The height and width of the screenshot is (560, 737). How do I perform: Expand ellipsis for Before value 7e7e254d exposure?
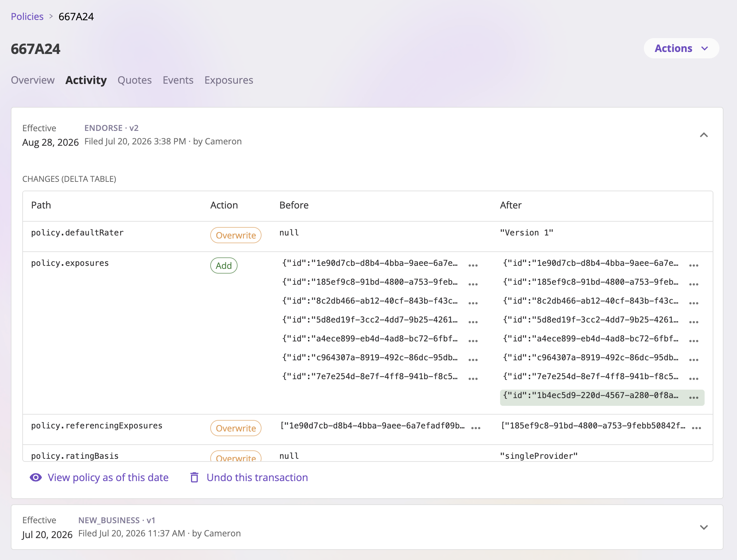click(x=473, y=379)
